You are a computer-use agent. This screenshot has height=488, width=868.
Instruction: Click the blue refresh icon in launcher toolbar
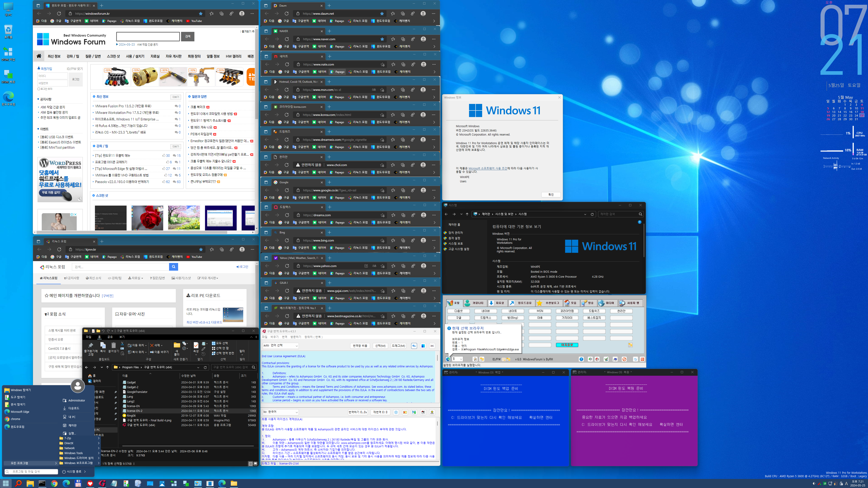[635, 359]
